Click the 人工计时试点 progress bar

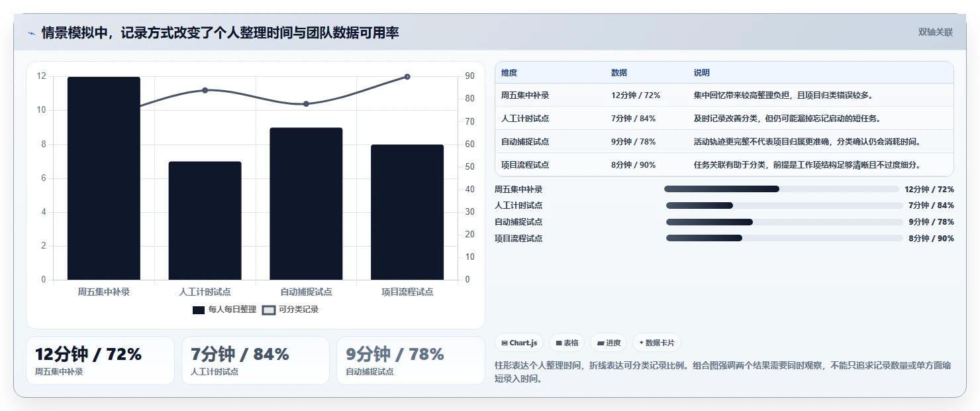[785, 206]
